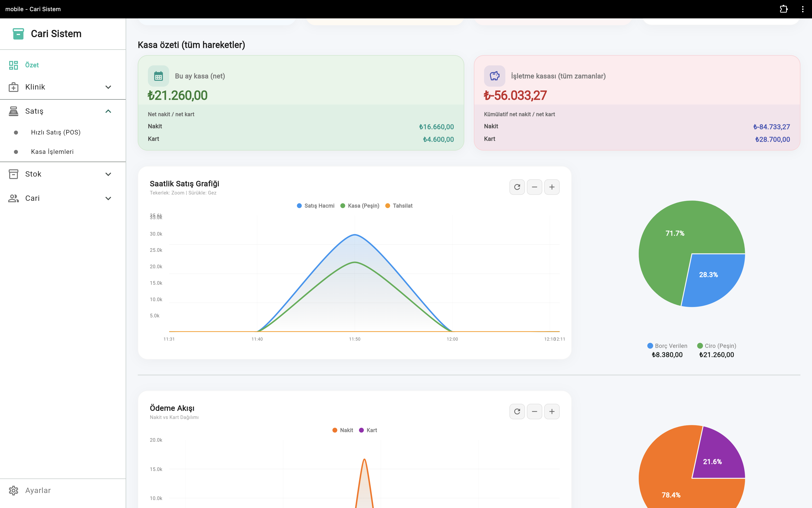
Task: Click the ₺21.260,00 monthly net cash total
Action: [x=177, y=95]
